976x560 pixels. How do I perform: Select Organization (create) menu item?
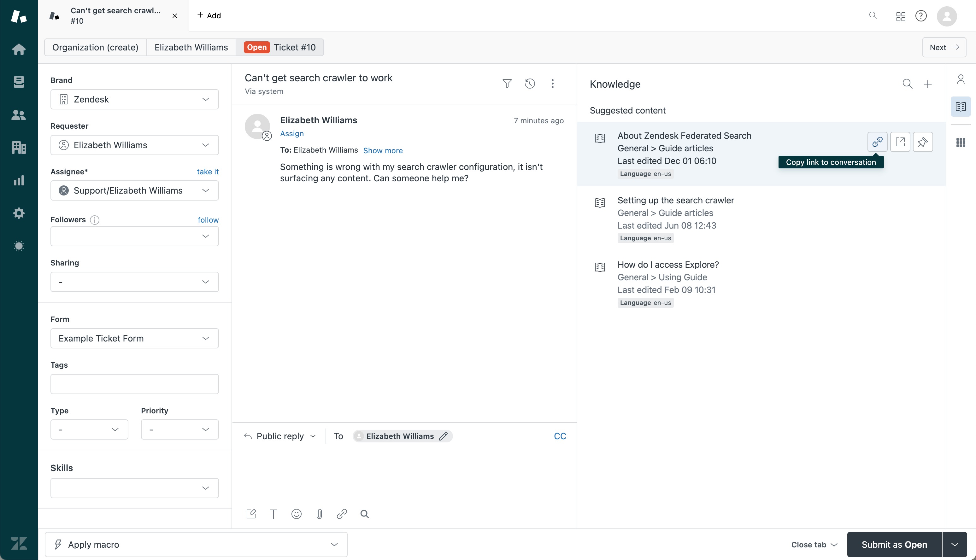(95, 47)
